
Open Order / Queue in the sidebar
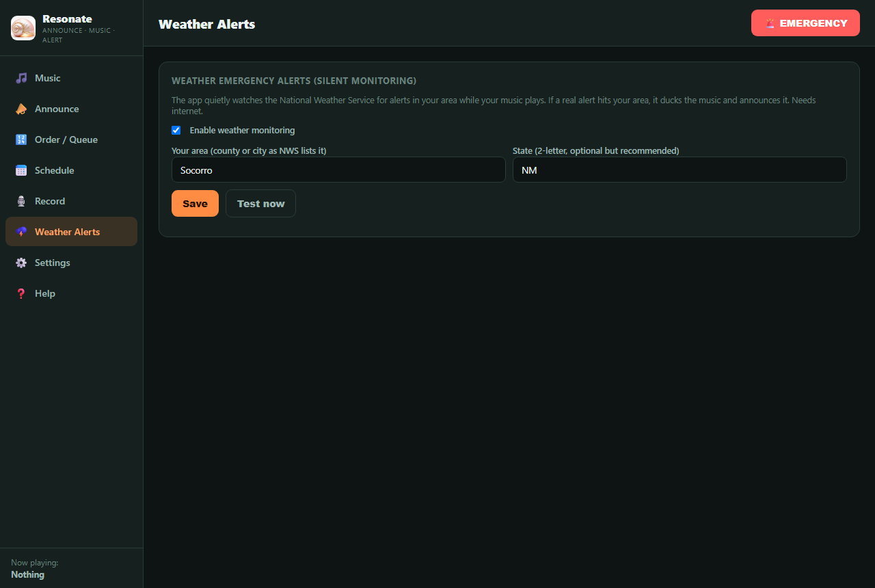tap(71, 139)
